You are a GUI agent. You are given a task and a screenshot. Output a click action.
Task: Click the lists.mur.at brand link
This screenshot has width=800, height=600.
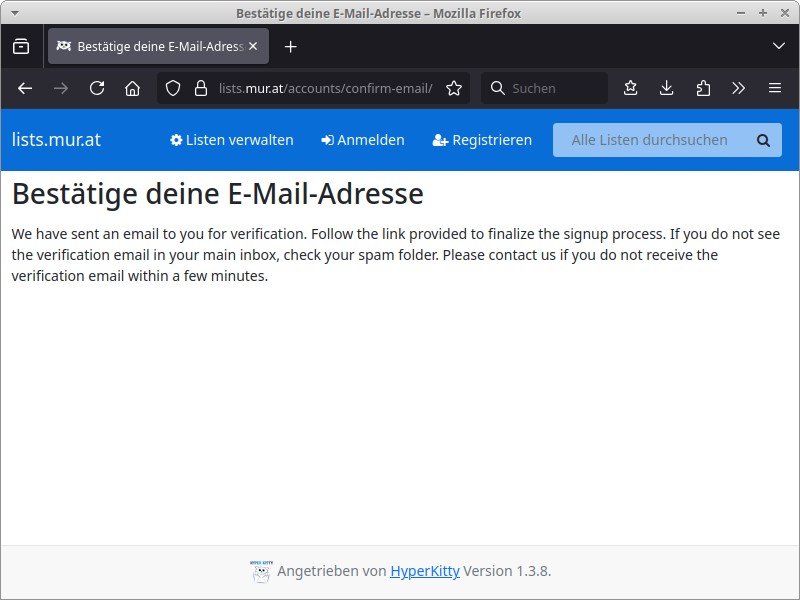click(x=56, y=140)
